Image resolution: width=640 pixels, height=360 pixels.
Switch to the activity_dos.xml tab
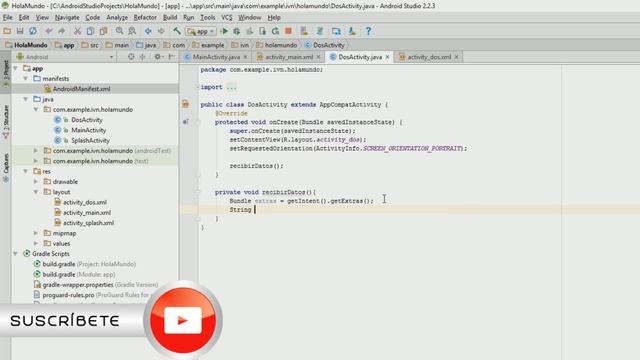pyautogui.click(x=429, y=57)
